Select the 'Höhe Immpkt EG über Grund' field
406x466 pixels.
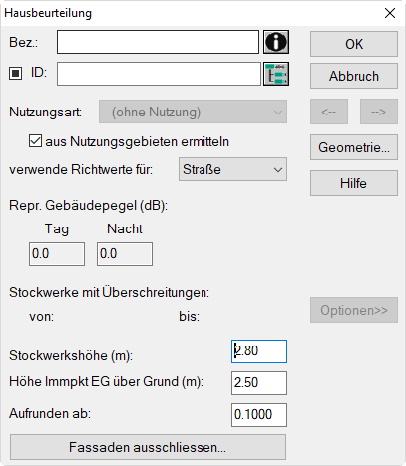coord(259,383)
